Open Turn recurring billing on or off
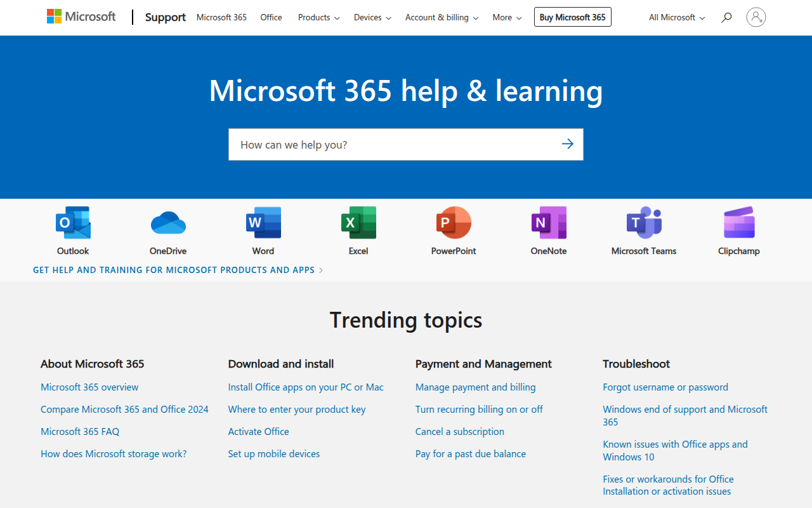This screenshot has width=812, height=508. pos(479,410)
